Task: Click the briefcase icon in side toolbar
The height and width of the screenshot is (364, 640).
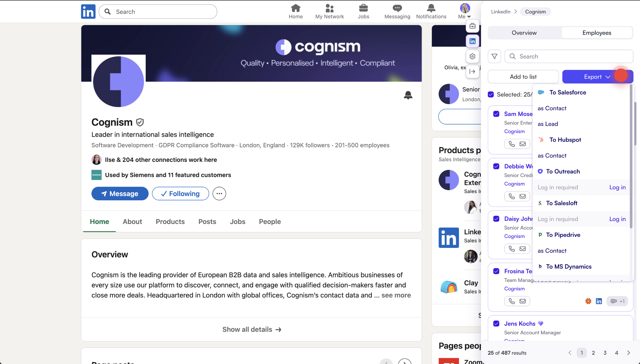Action: [472, 26]
